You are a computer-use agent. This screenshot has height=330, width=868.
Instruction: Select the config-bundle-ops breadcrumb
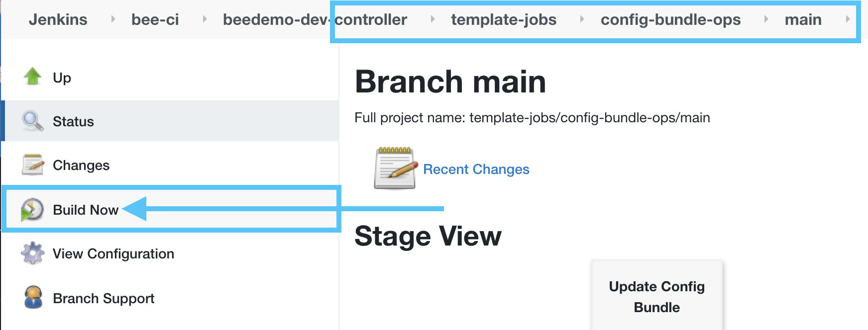click(x=670, y=19)
